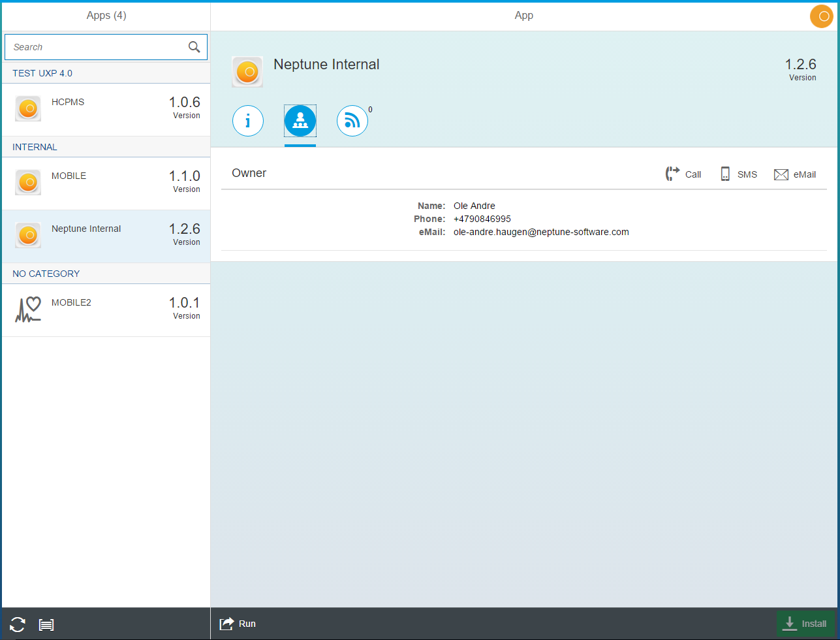The height and width of the screenshot is (640, 840).
Task: Click the eMail envelope icon
Action: 781,174
